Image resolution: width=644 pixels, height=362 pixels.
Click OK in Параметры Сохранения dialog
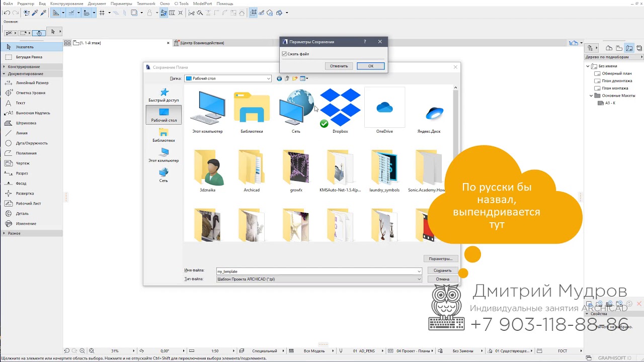click(x=371, y=66)
